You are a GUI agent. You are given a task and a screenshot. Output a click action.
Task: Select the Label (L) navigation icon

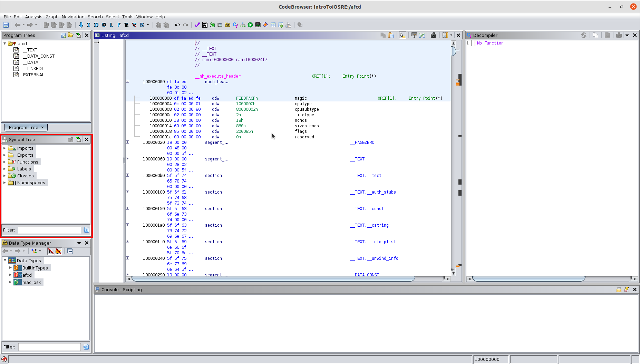111,25
